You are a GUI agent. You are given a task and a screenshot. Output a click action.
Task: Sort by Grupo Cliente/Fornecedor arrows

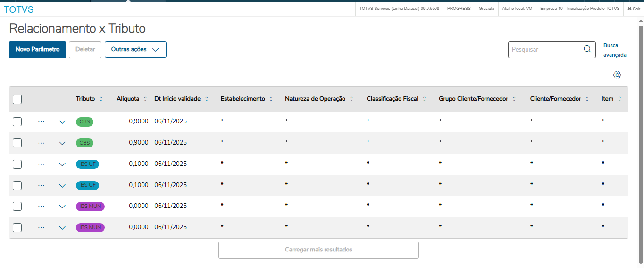point(514,99)
